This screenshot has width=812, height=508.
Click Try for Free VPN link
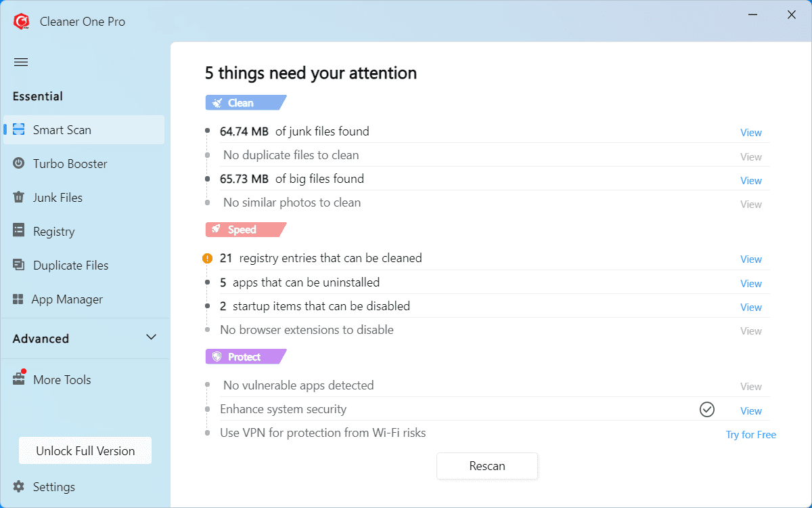(x=751, y=435)
